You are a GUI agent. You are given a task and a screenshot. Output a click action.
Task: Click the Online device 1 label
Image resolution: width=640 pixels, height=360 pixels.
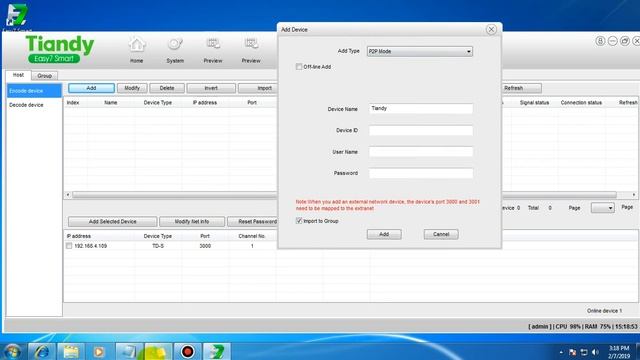click(604, 311)
